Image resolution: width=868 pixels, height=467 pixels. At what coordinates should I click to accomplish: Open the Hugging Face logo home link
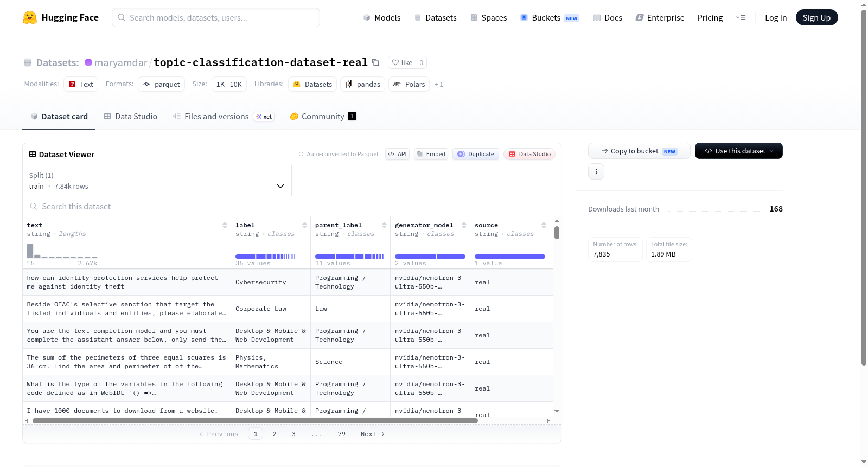[61, 17]
